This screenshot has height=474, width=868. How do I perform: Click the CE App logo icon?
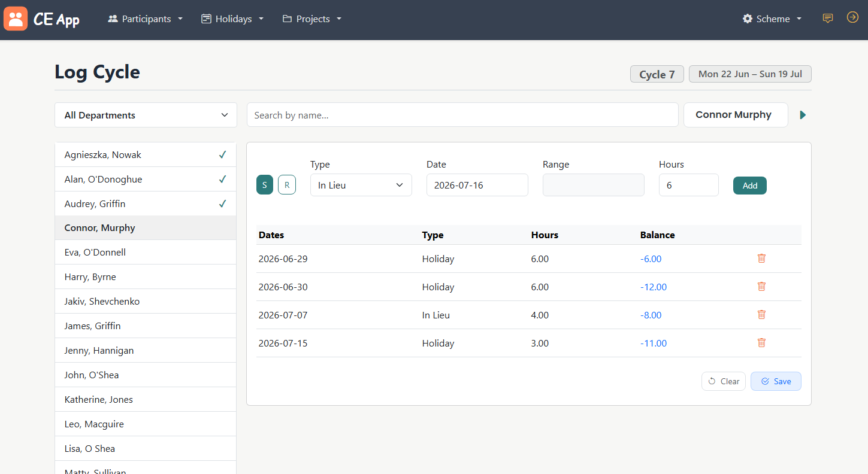click(x=16, y=19)
